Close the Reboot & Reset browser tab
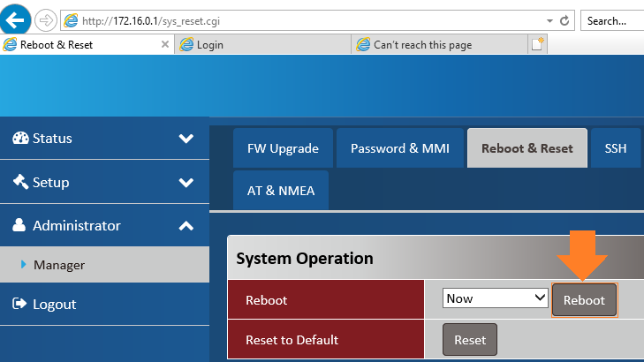644x362 pixels. click(166, 44)
